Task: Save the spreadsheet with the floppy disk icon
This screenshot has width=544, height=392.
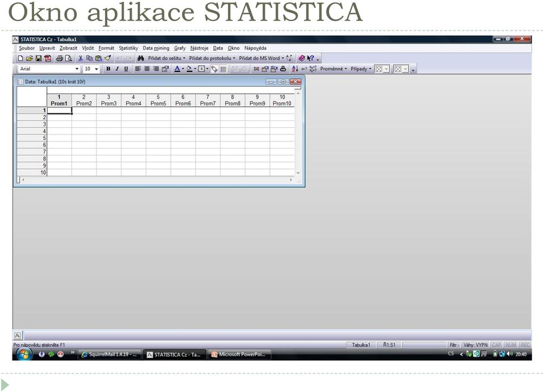Action: 39,58
